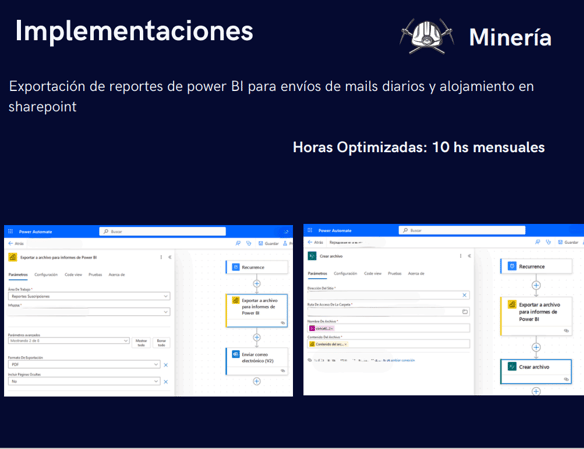
Task: Select the Recurrence node in the right window
Action: pyautogui.click(x=536, y=266)
